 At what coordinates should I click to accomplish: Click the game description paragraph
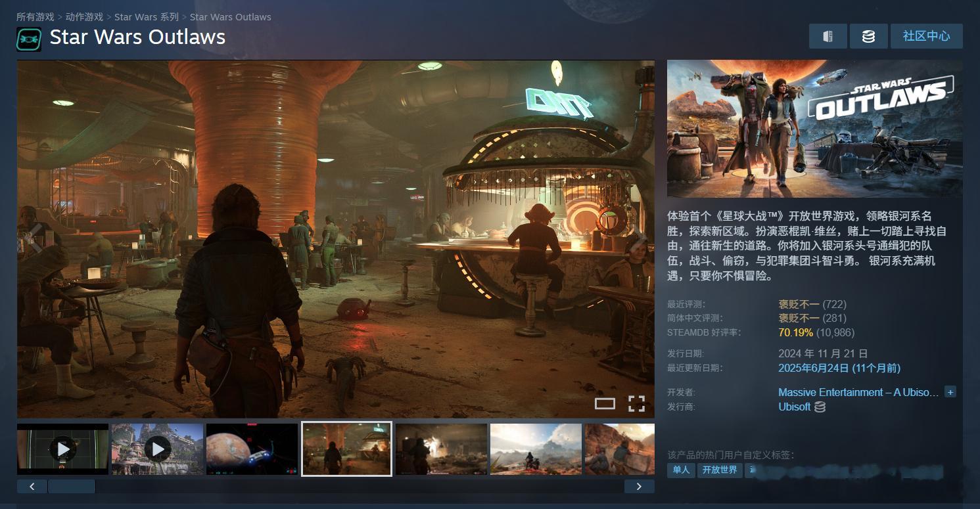click(x=808, y=246)
